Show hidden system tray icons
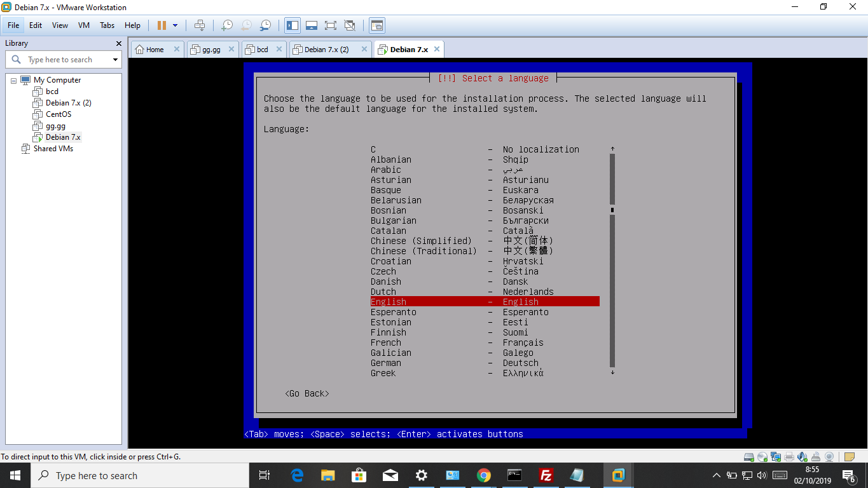The width and height of the screenshot is (868, 488). pos(717,475)
